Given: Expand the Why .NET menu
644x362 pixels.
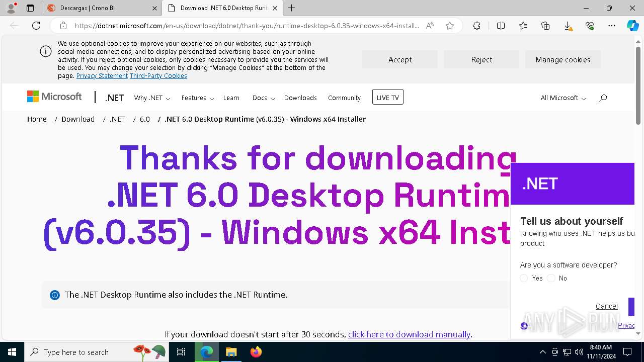Looking at the screenshot, I should click(152, 98).
